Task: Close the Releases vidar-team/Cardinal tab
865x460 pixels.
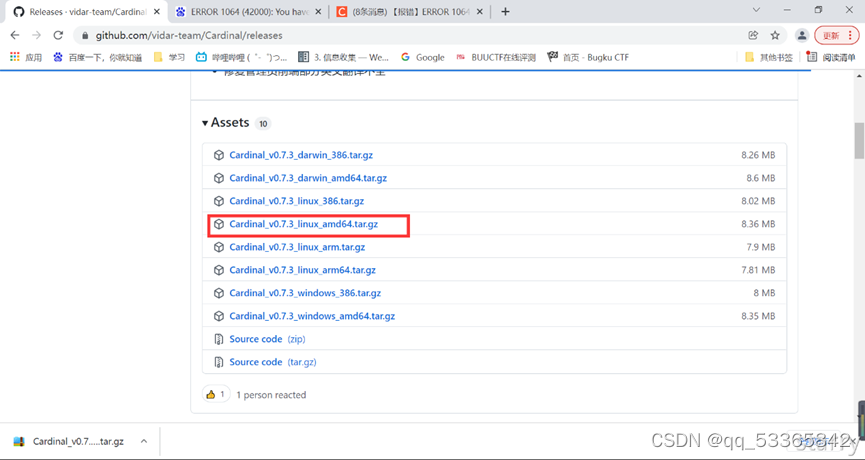Action: point(156,12)
